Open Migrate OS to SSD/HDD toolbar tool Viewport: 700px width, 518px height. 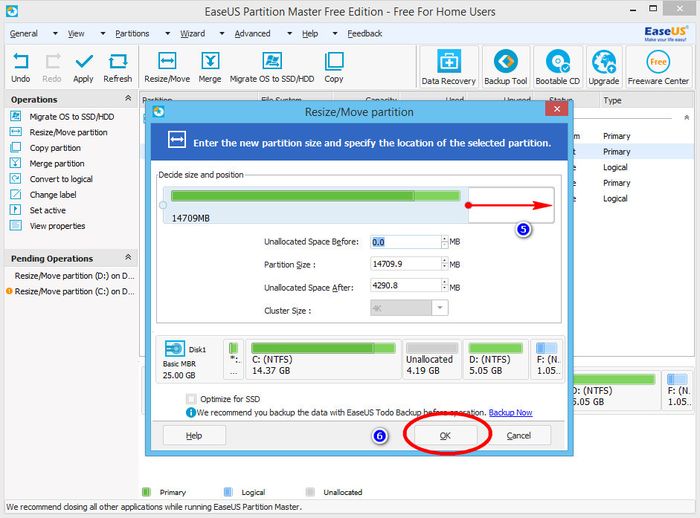coord(272,61)
